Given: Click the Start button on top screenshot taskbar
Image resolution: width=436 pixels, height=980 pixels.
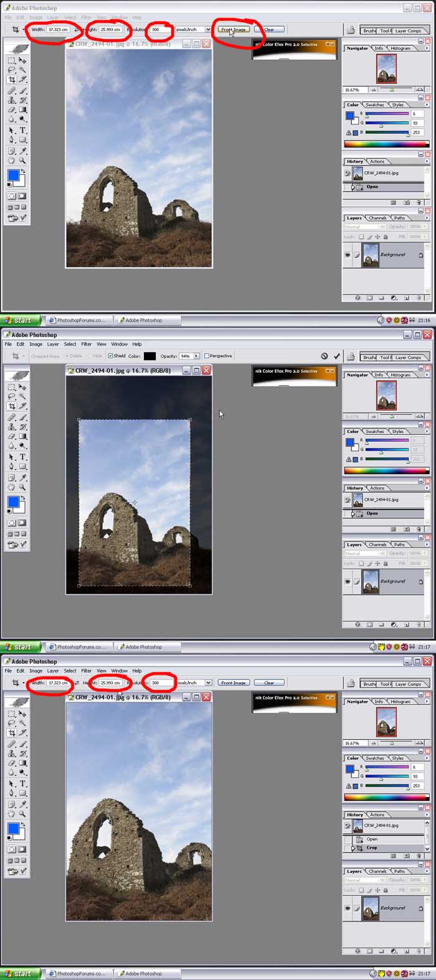Looking at the screenshot, I should point(21,320).
